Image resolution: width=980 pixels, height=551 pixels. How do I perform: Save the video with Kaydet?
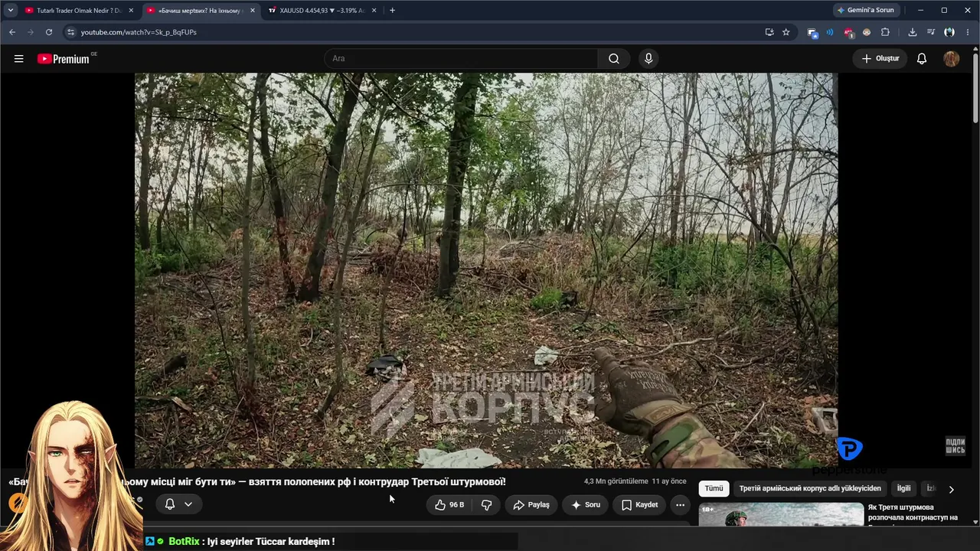639,505
